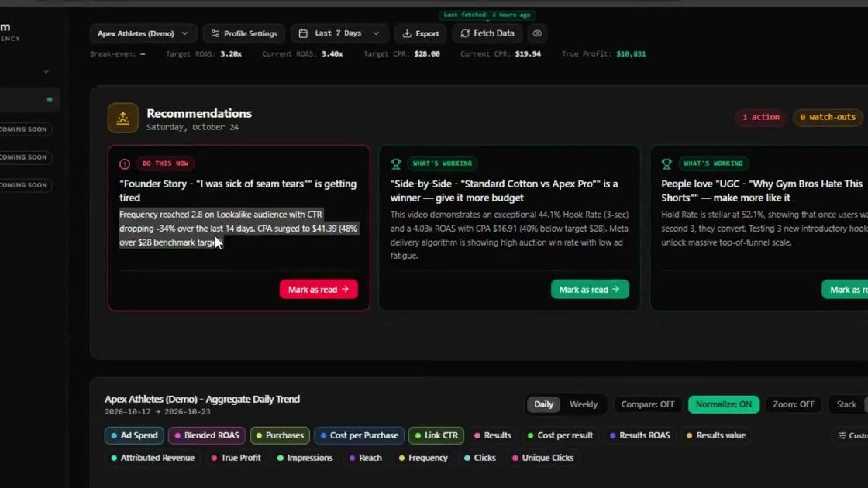The height and width of the screenshot is (488, 868).
Task: Click Saturday, October 24 date text
Action: pos(192,127)
